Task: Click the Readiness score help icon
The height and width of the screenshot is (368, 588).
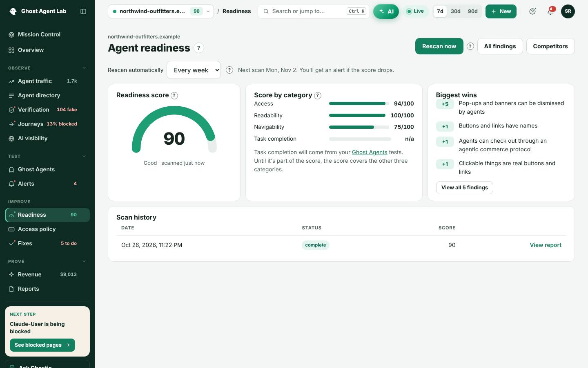Action: (x=174, y=96)
